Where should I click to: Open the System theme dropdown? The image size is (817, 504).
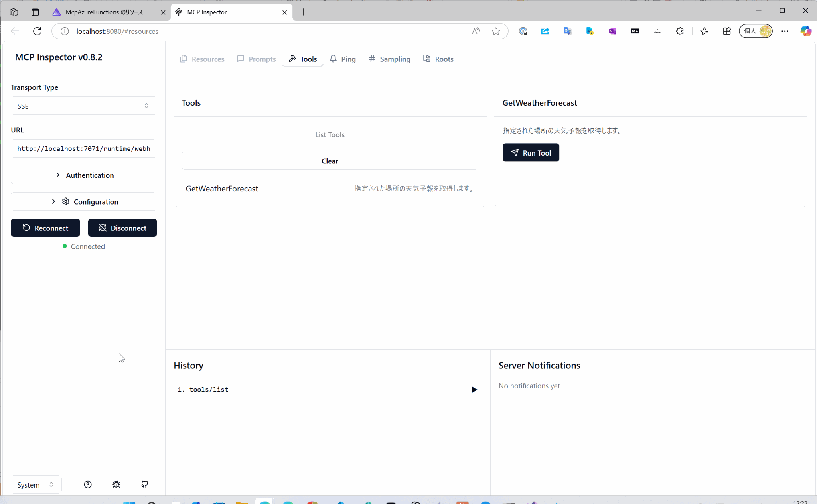pos(36,485)
